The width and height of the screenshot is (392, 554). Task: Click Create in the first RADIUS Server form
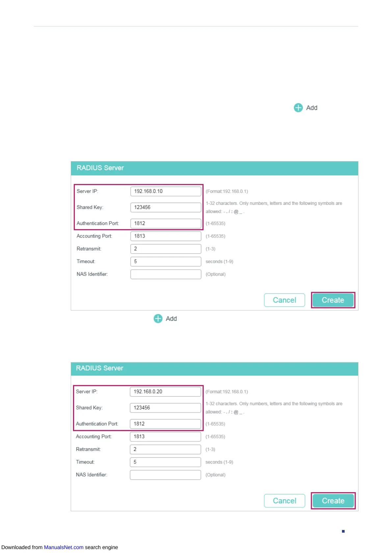[333, 300]
